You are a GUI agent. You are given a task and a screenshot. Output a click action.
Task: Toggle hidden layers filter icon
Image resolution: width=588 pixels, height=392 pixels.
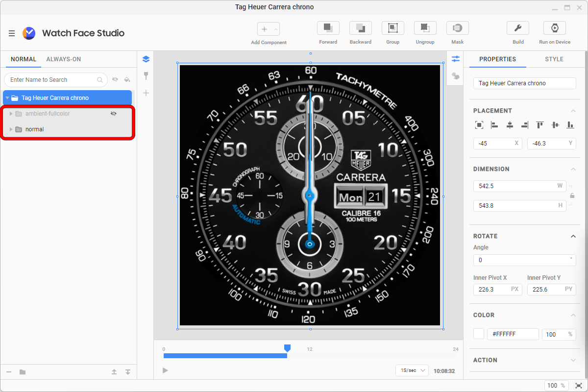click(x=115, y=79)
